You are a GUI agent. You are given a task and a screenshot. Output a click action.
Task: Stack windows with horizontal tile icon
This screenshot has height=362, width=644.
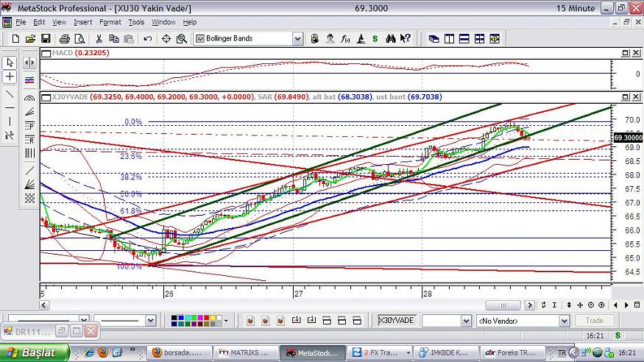pyautogui.click(x=464, y=38)
